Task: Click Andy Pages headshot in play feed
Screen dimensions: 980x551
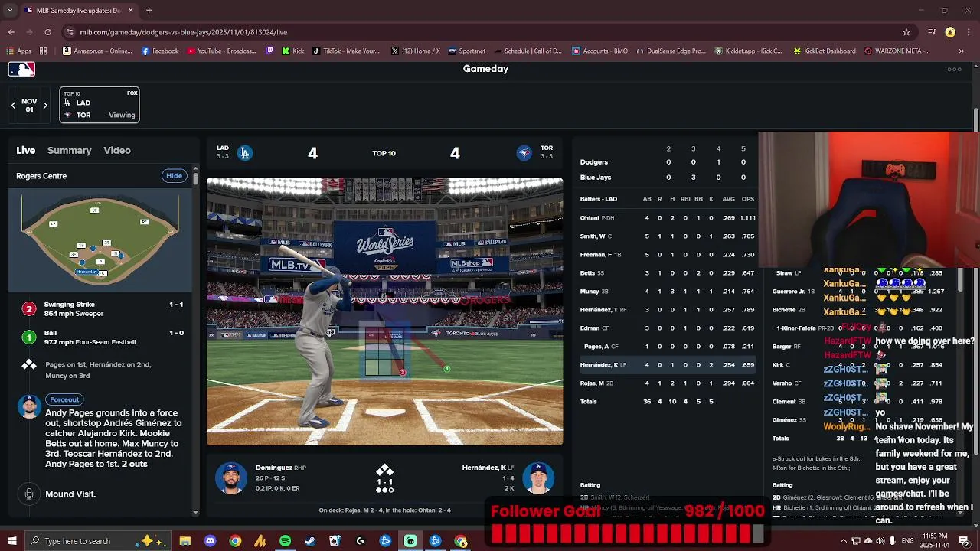Action: (x=29, y=406)
